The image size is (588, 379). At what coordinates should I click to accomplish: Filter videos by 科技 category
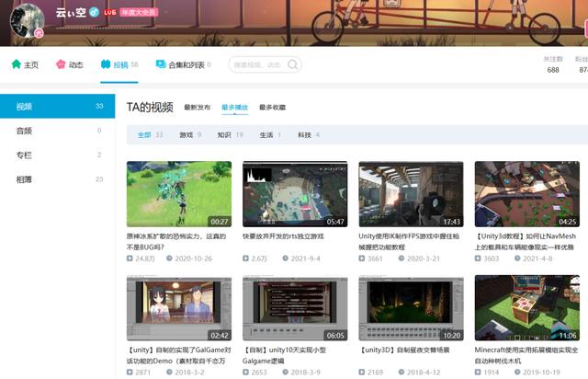click(304, 135)
